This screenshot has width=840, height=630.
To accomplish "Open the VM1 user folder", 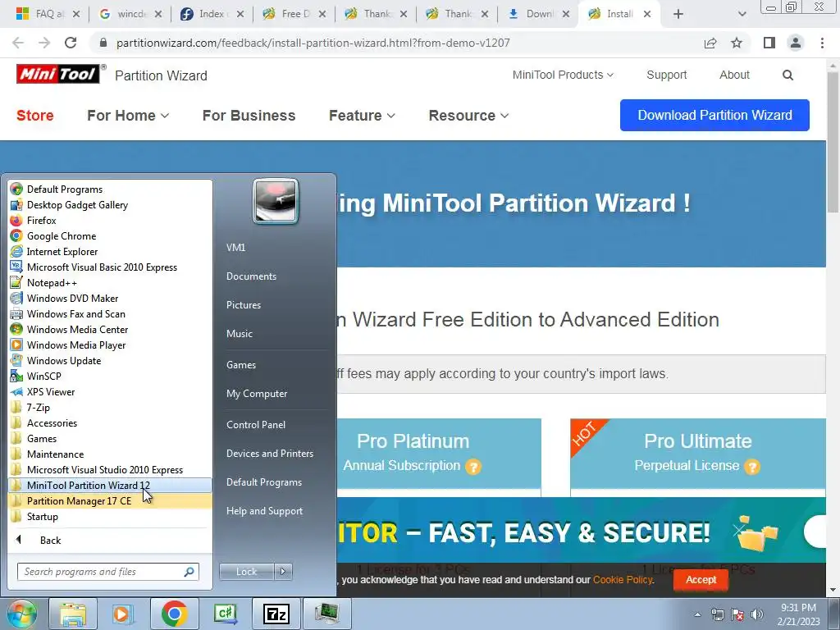I will [235, 248].
